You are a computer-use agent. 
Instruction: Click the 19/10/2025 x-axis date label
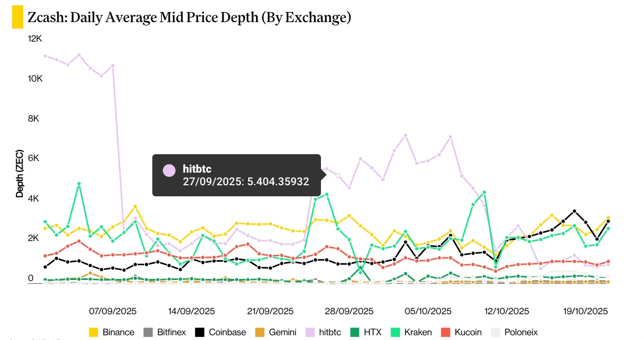pyautogui.click(x=584, y=311)
